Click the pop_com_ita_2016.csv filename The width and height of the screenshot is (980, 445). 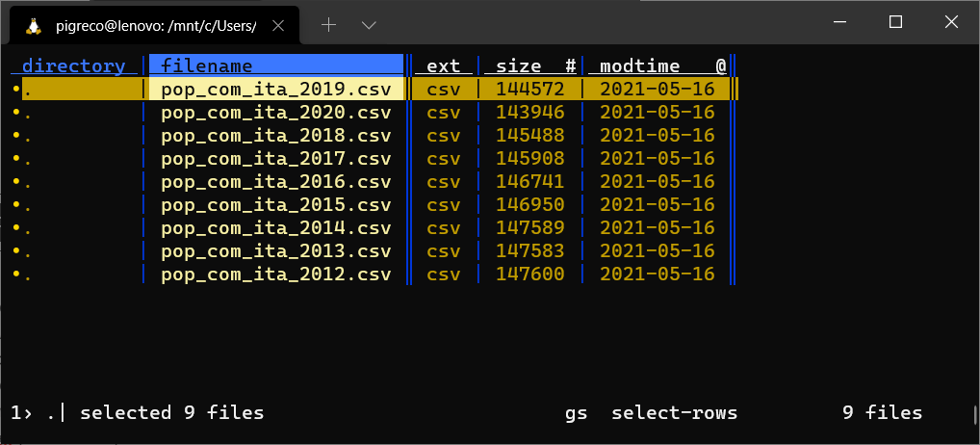[275, 181]
